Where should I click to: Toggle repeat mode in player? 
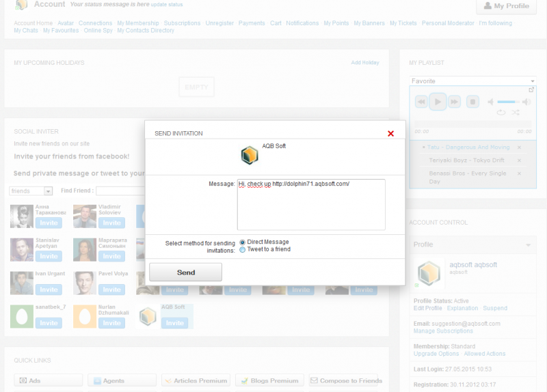[501, 112]
